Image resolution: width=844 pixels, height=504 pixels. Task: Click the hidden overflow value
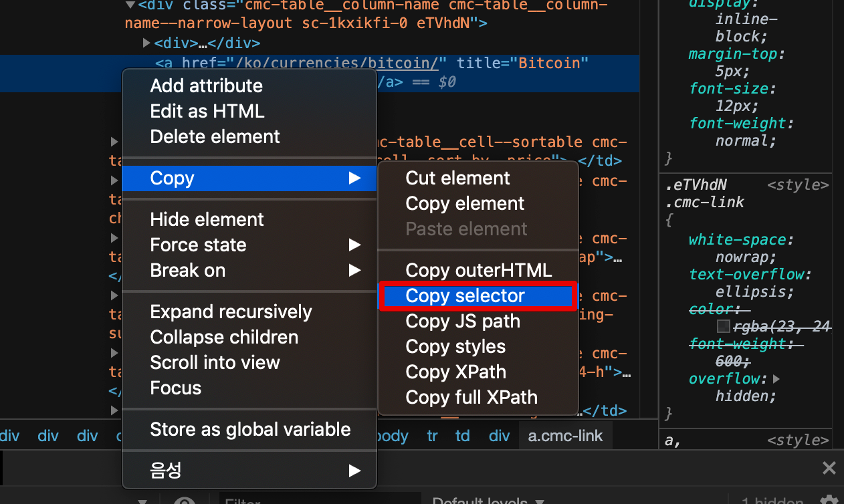743,396
